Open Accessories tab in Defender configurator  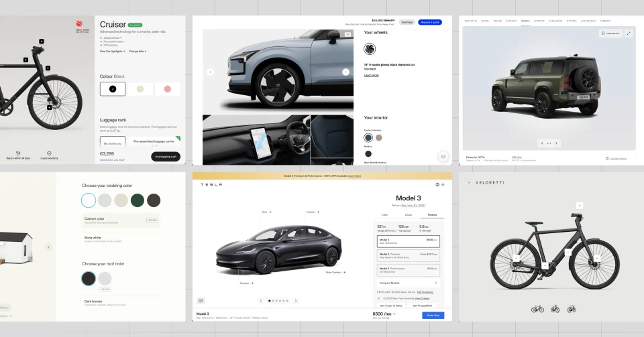point(588,21)
